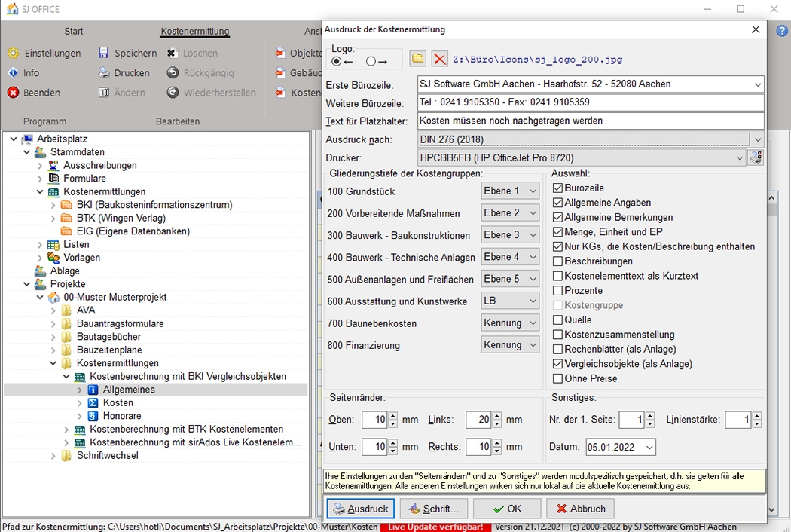Click the blue help question mark icon

(x=781, y=30)
